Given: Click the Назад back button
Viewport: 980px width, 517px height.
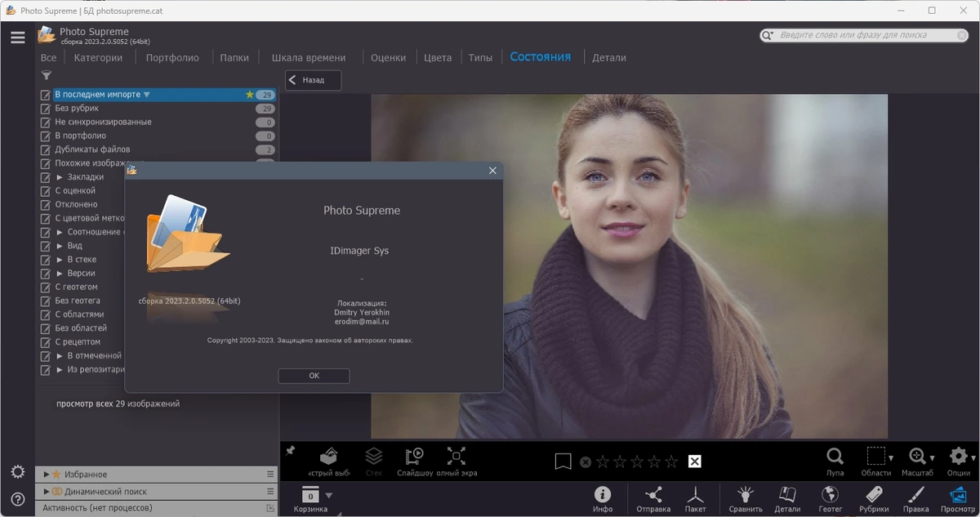Looking at the screenshot, I should click(x=313, y=80).
